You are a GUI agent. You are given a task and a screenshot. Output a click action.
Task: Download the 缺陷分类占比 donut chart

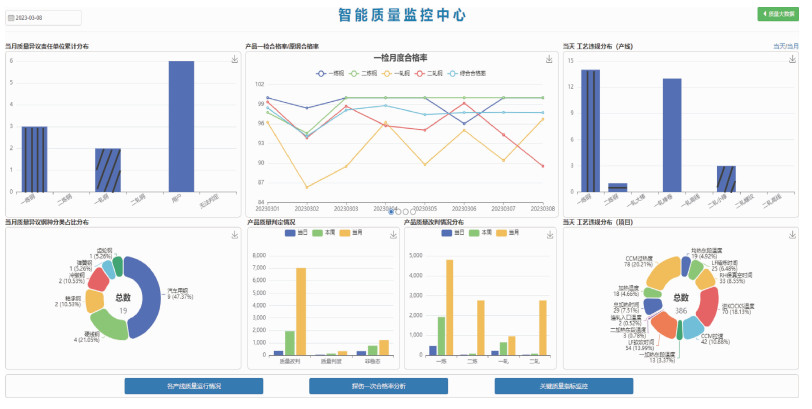pyautogui.click(x=232, y=234)
